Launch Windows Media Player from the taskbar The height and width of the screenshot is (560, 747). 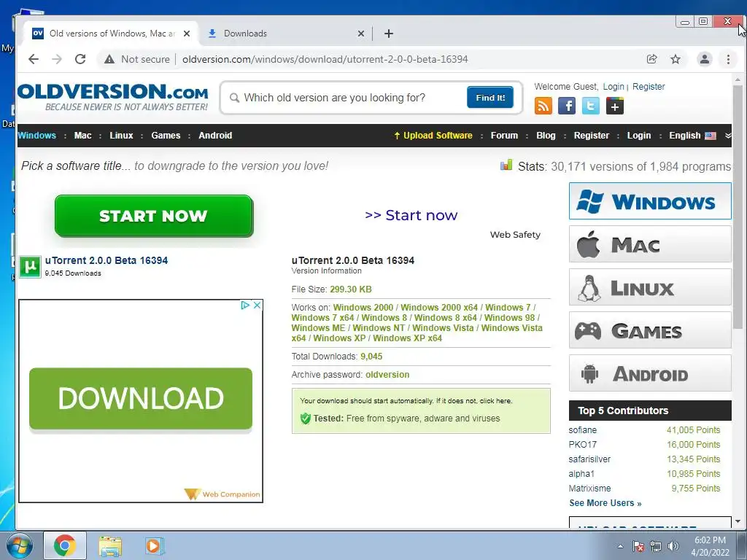(154, 545)
